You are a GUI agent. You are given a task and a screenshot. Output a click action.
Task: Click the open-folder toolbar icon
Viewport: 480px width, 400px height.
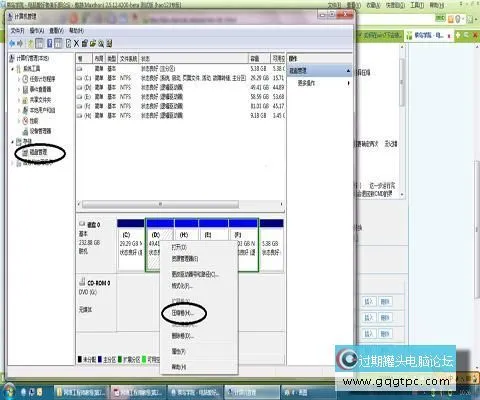pos(93,43)
